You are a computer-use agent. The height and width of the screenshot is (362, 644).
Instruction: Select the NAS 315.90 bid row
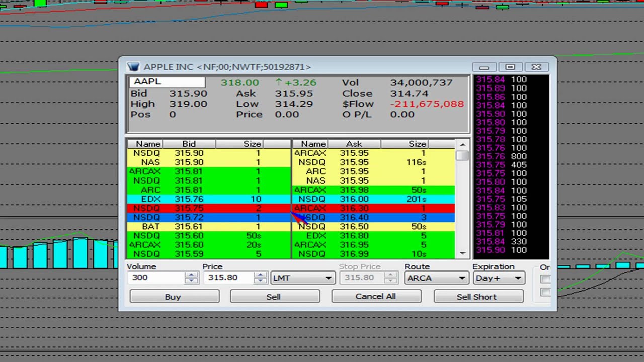tap(209, 162)
